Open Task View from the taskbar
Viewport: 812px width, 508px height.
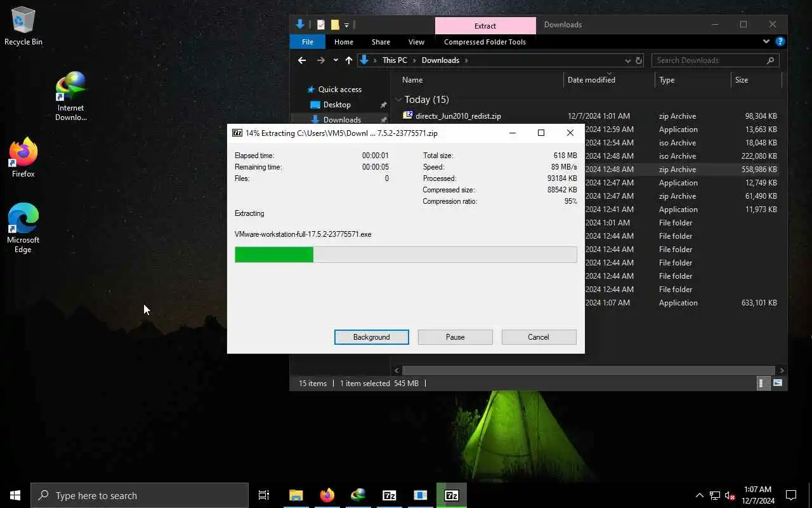tap(264, 495)
